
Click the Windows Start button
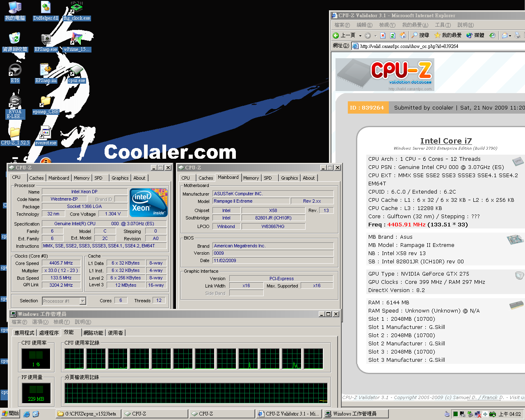tap(10, 414)
